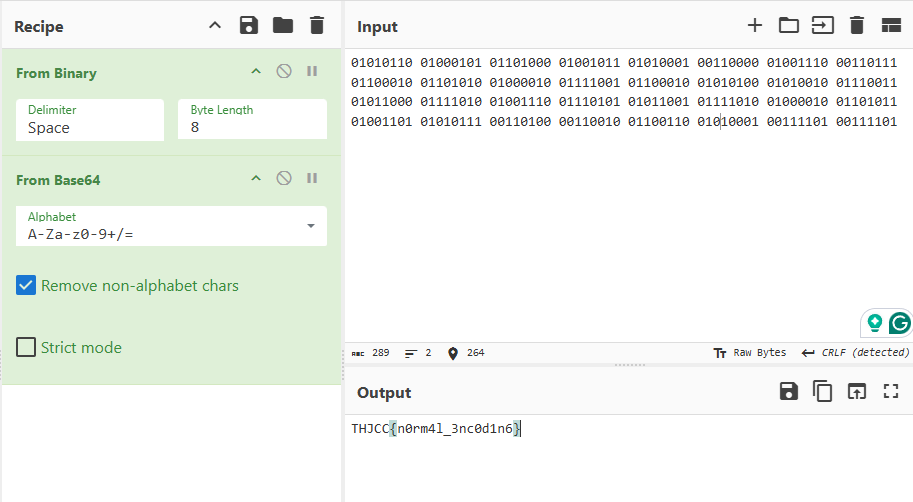Uncheck Remove non-alphabet chars
Viewport: 913px width, 502px height.
(x=26, y=285)
